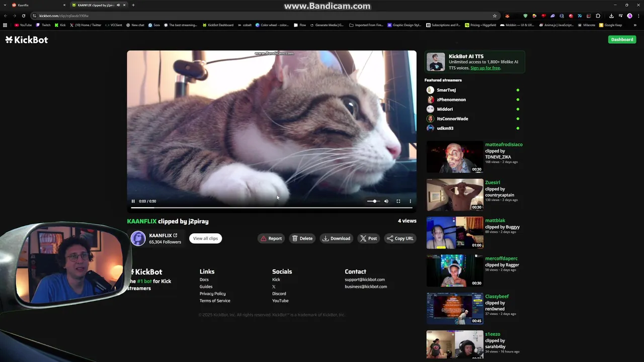Report this clip

[x=271, y=238]
